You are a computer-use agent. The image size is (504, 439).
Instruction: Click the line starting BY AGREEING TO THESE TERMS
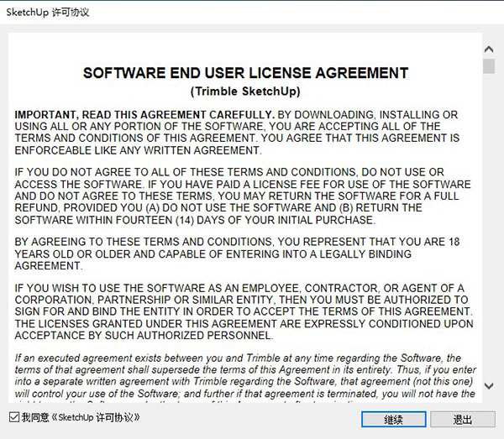click(x=237, y=242)
